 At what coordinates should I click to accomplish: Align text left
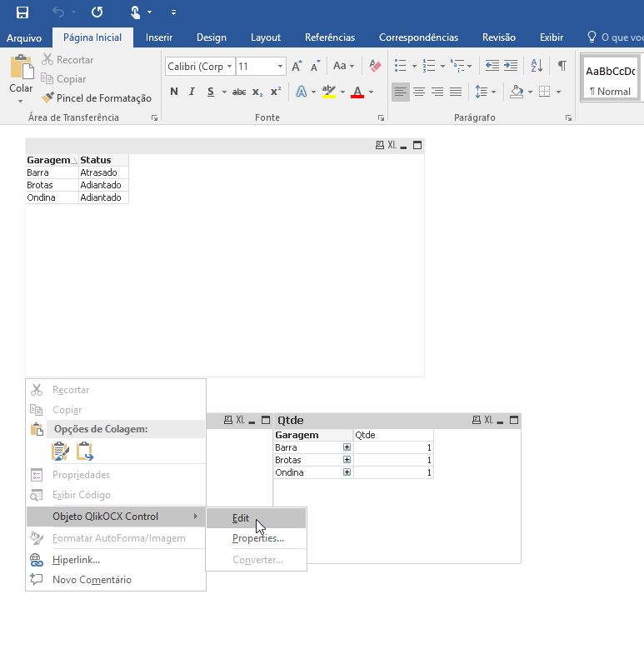[x=400, y=92]
